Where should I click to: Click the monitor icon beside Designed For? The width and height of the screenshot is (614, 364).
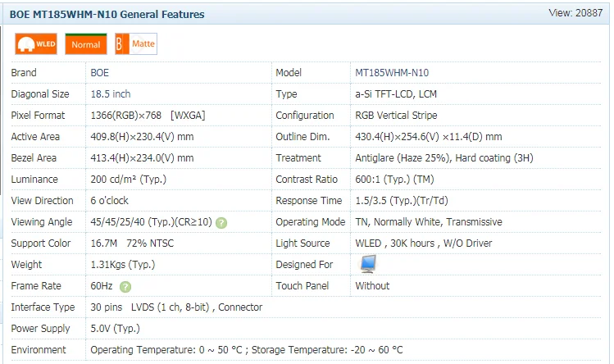coord(368,264)
